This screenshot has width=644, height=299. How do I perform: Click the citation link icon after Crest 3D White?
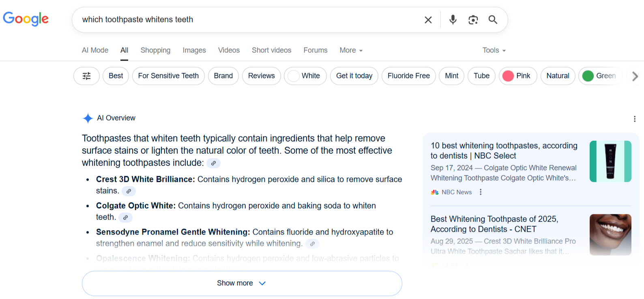129,191
